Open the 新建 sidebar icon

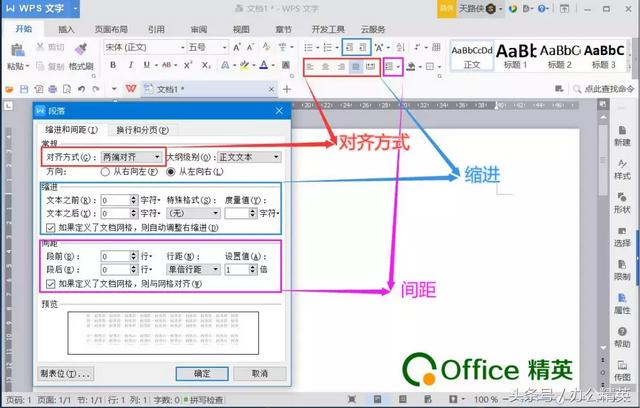tap(622, 136)
